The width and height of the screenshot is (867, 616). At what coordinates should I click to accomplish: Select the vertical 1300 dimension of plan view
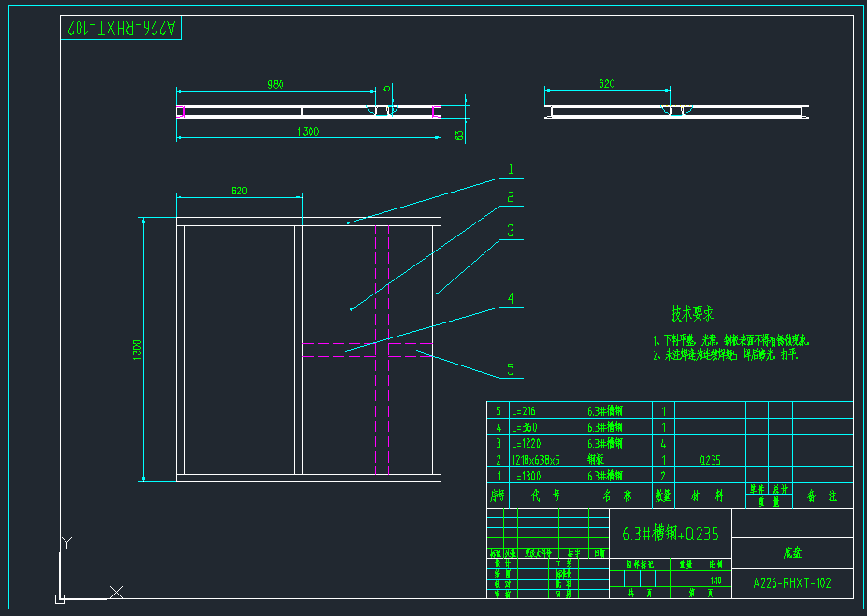click(x=137, y=350)
